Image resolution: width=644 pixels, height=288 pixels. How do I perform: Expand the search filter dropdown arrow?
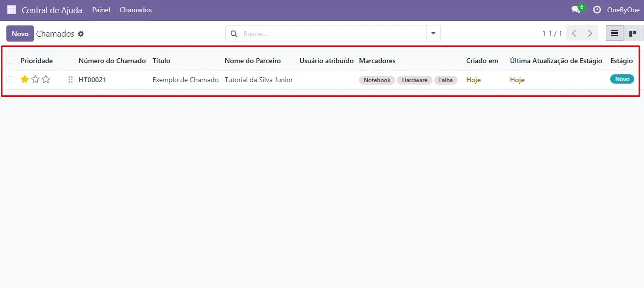coord(433,34)
